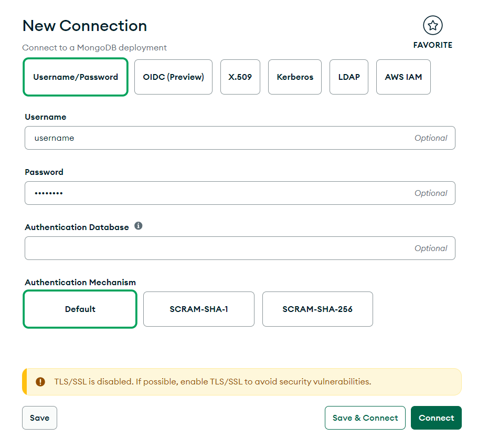Choose the X.509 authentication tab
Viewport: 488px width, 448px height.
[x=240, y=77]
